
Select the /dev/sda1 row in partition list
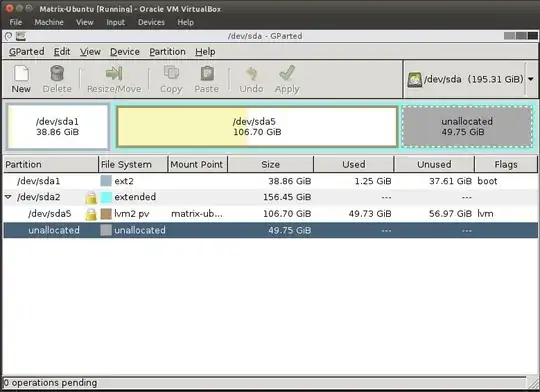click(x=270, y=181)
